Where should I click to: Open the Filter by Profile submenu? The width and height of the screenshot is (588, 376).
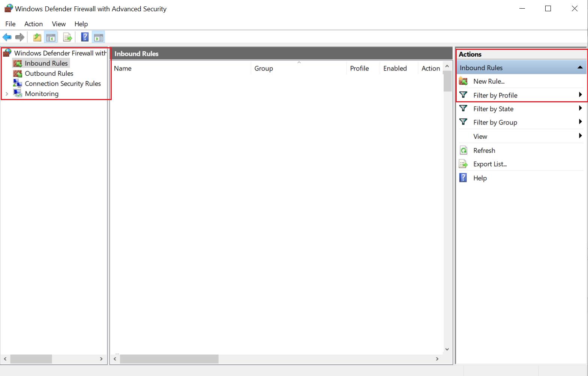click(x=495, y=95)
